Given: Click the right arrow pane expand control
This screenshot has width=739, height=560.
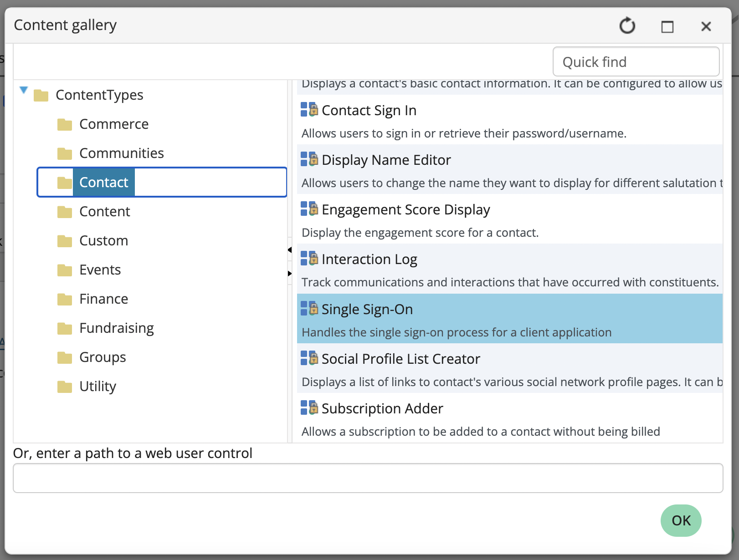Looking at the screenshot, I should pos(290,274).
